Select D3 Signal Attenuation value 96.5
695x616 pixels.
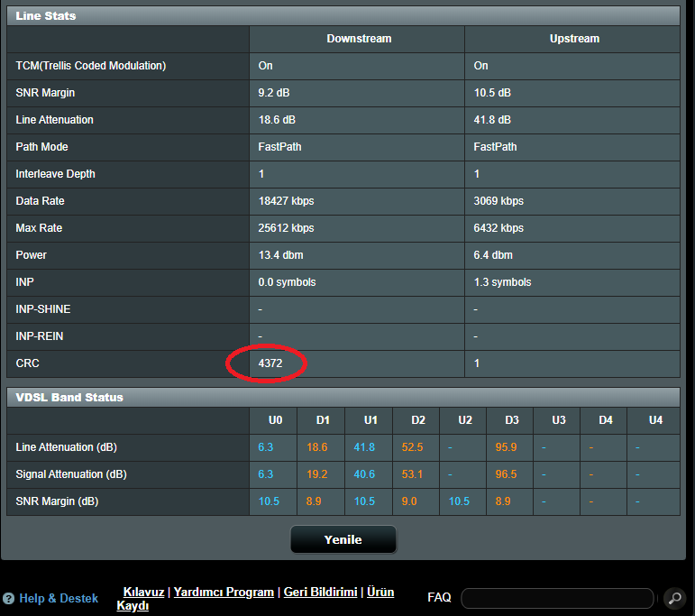(507, 474)
